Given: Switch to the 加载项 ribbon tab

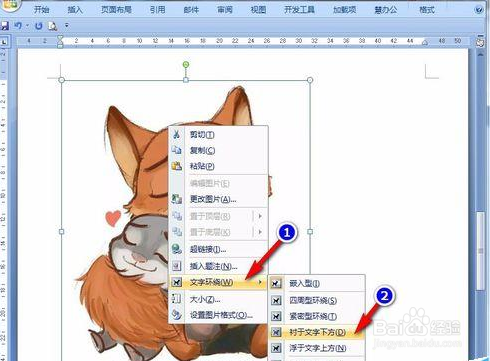Looking at the screenshot, I should coord(344,10).
